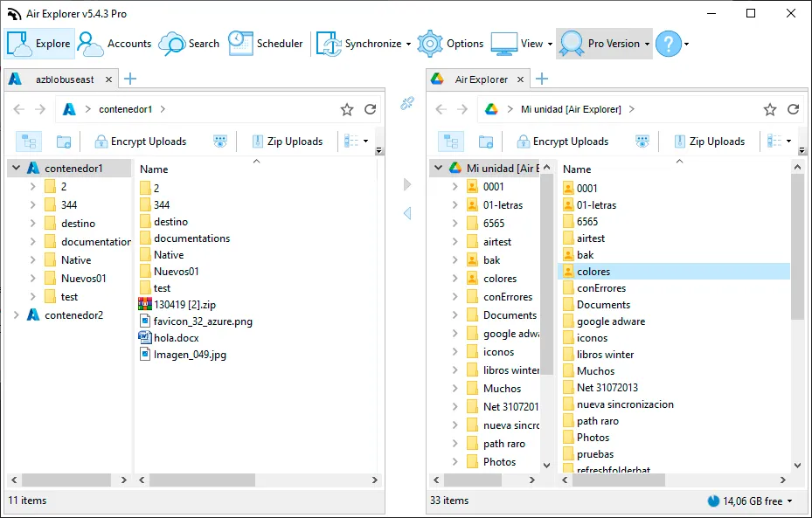The width and height of the screenshot is (812, 518).
Task: Click the Search cloud icon
Action: click(171, 44)
